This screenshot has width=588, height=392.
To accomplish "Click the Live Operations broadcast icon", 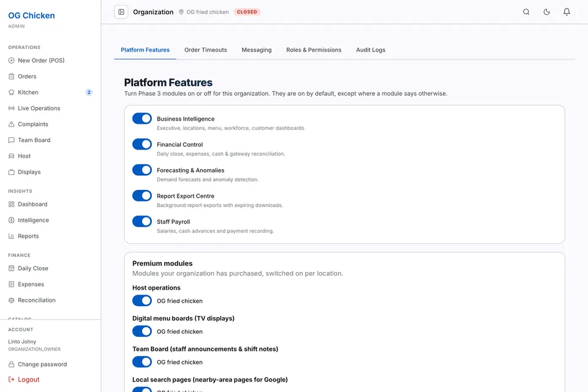I will click(11, 108).
